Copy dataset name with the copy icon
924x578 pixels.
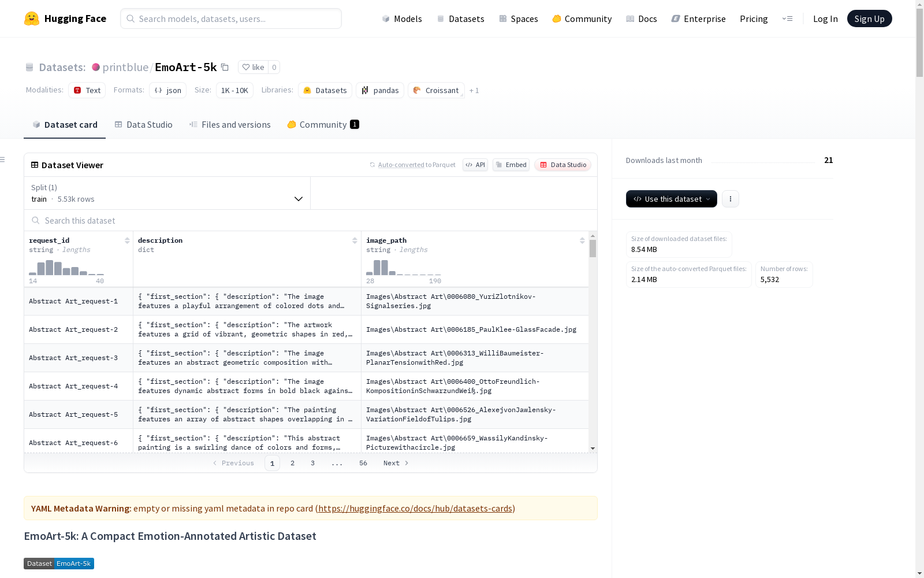point(225,67)
